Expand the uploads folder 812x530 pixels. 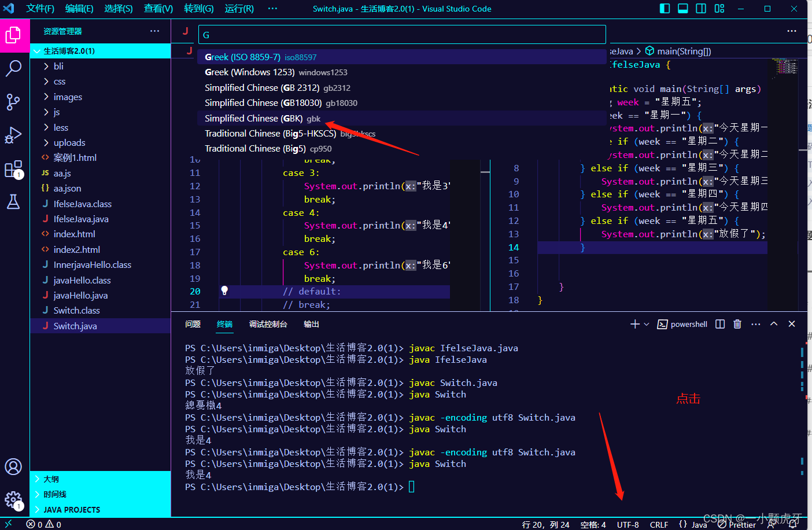coord(100,142)
